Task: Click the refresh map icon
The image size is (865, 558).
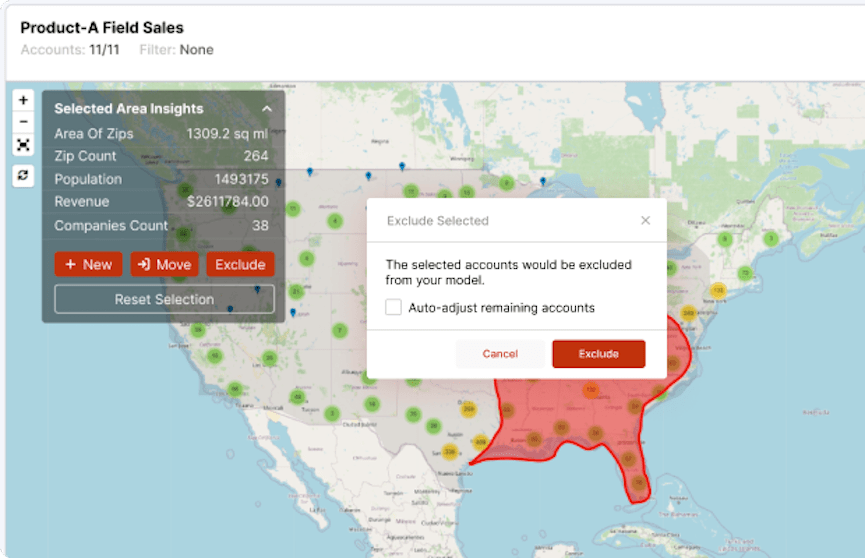Action: point(23,175)
